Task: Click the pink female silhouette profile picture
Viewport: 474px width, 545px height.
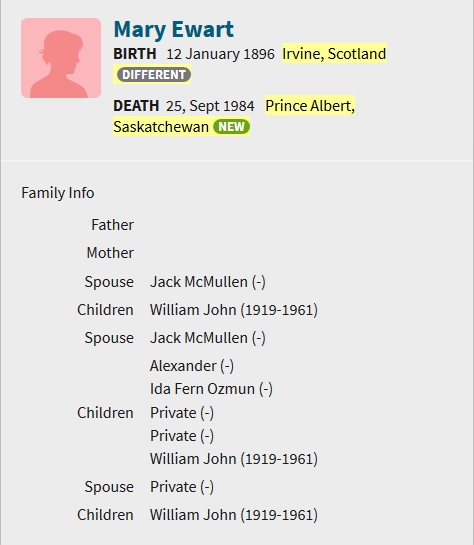Action: point(61,58)
